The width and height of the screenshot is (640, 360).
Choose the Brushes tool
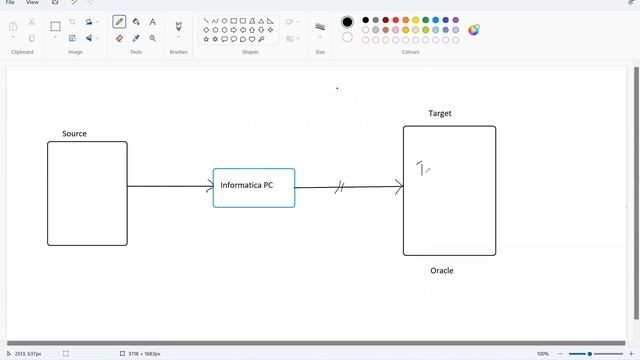[178, 26]
